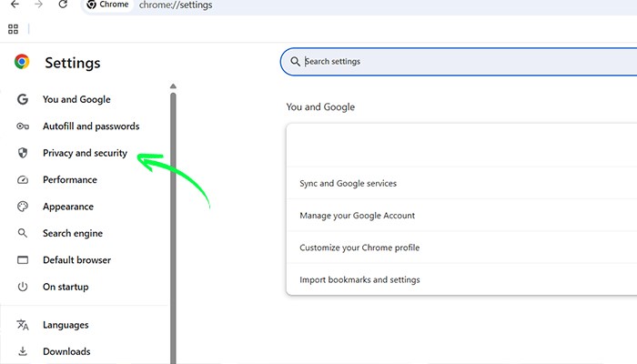Click the browser forward arrow
Viewport: 637px width, 364px height.
click(38, 5)
